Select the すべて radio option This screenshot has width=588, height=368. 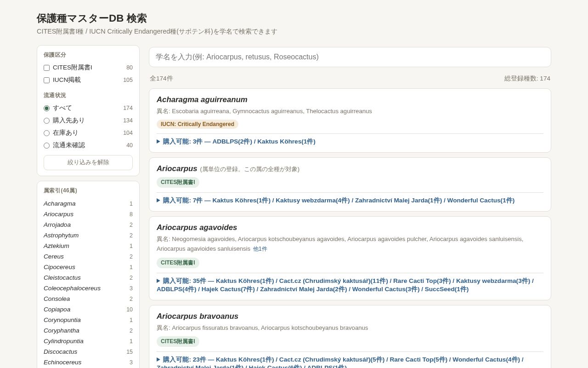tap(46, 108)
